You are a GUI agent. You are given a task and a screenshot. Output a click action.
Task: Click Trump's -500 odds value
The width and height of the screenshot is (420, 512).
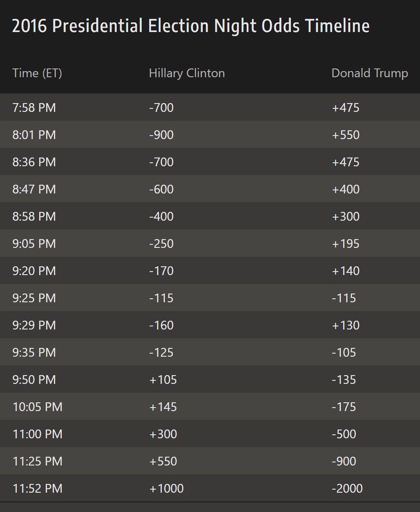tap(344, 434)
